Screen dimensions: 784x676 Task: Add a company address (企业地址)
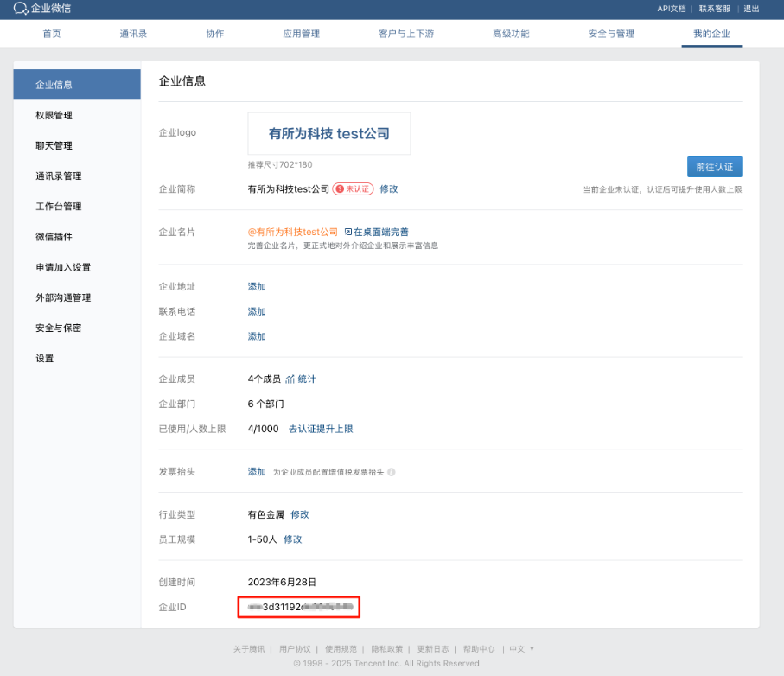(257, 287)
